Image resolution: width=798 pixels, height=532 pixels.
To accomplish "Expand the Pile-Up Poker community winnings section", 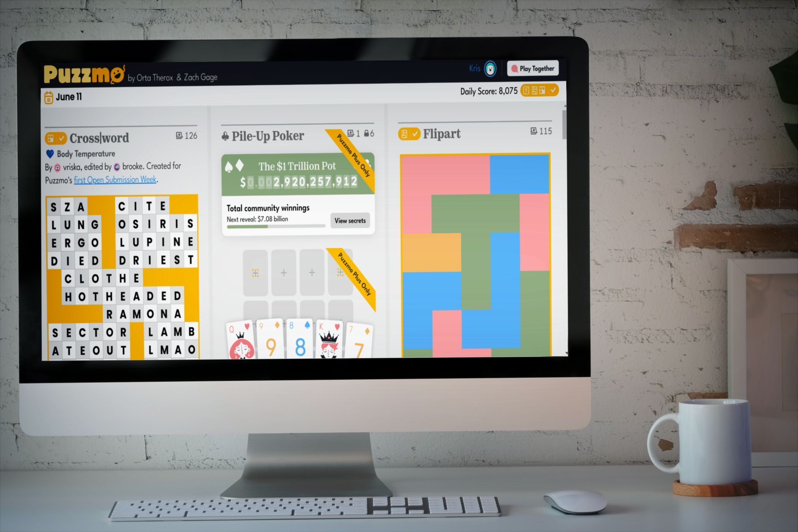I will coord(351,220).
